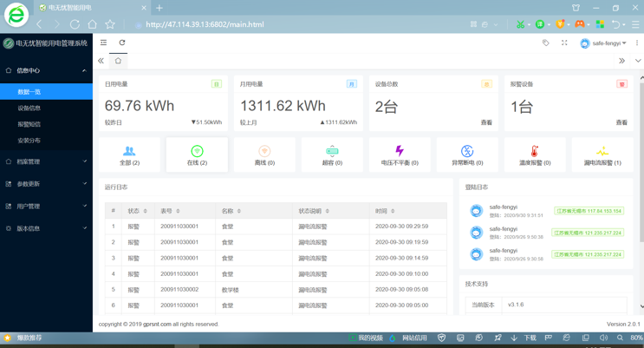Sort the table by 时间 column

pos(393,211)
